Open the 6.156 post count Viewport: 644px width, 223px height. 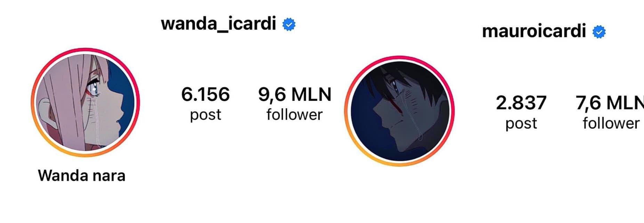point(206,94)
